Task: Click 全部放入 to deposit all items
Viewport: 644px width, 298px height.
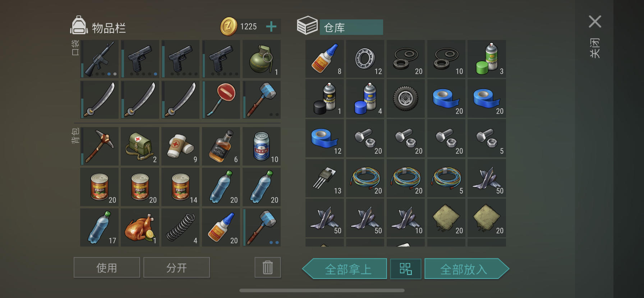Action: [467, 269]
